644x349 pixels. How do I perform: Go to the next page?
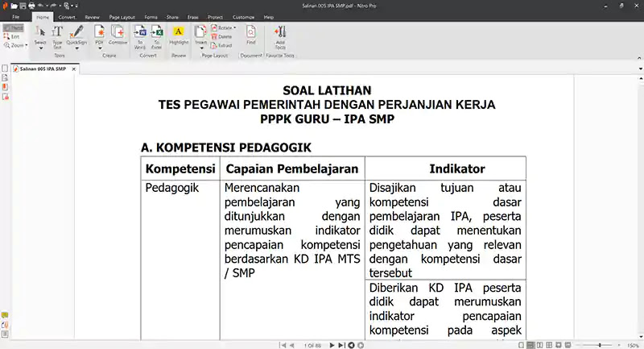point(332,345)
